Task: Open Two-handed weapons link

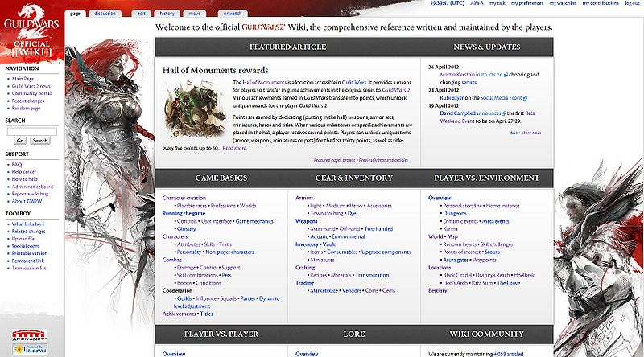Action: click(378, 229)
